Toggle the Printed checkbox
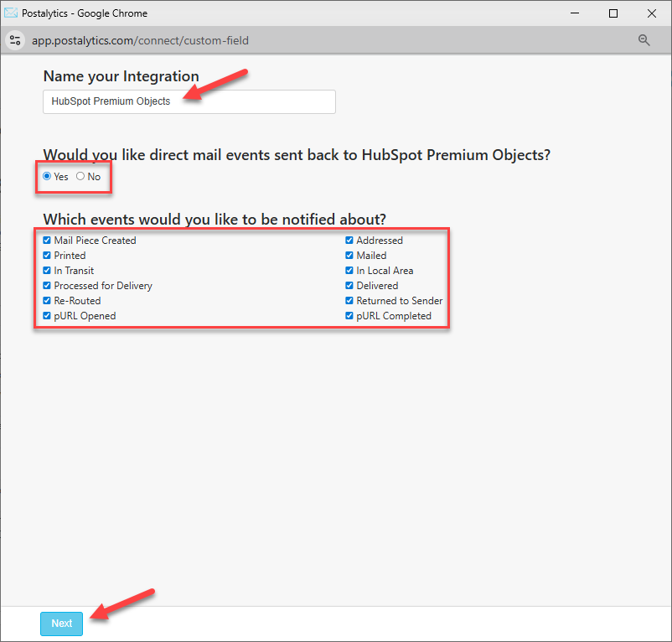The height and width of the screenshot is (642, 672). (x=47, y=255)
